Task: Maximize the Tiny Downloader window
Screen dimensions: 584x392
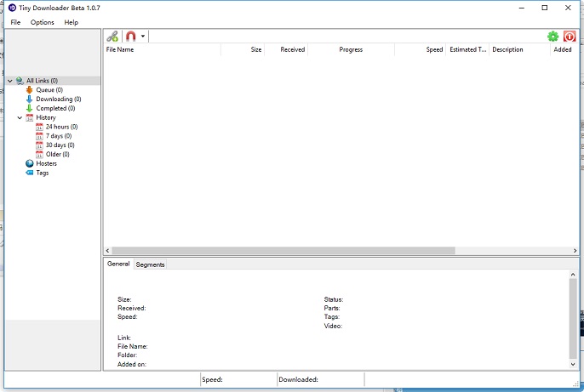Action: (545, 8)
